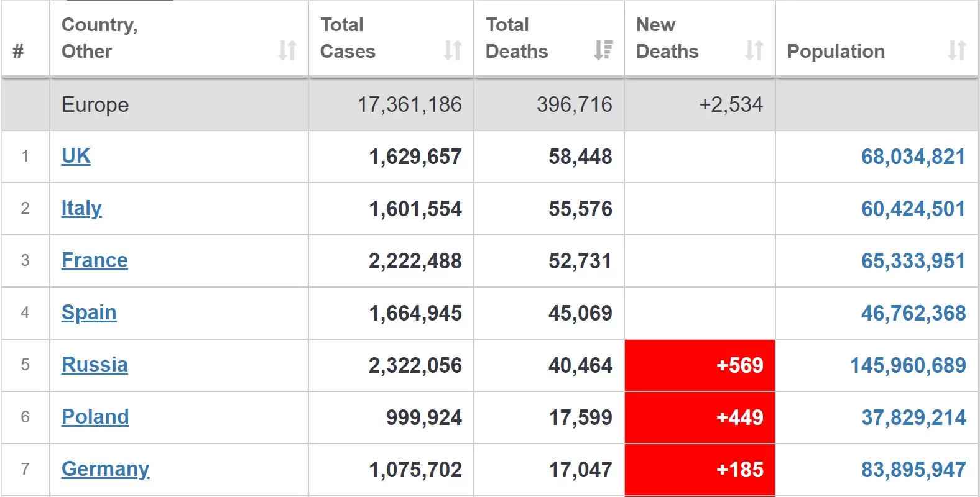The image size is (980, 497).
Task: Select Italy total cases 1,601,554
Action: tap(415, 209)
